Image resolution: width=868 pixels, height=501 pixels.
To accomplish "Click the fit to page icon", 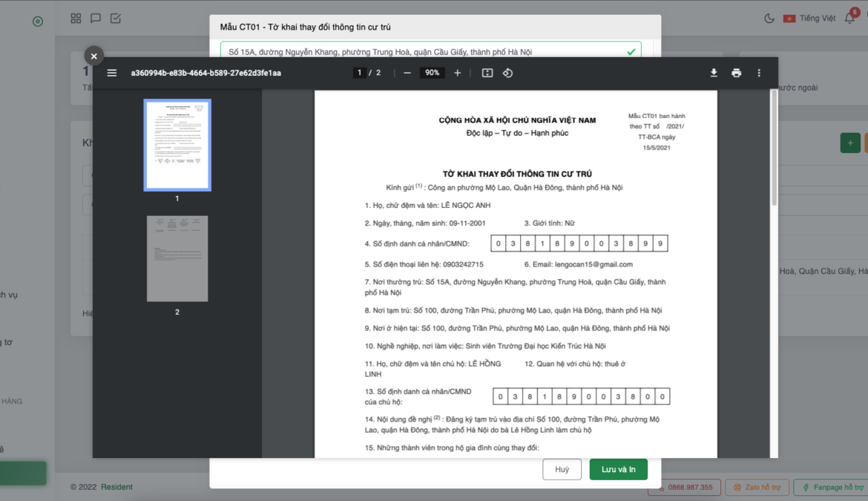I will (x=487, y=73).
